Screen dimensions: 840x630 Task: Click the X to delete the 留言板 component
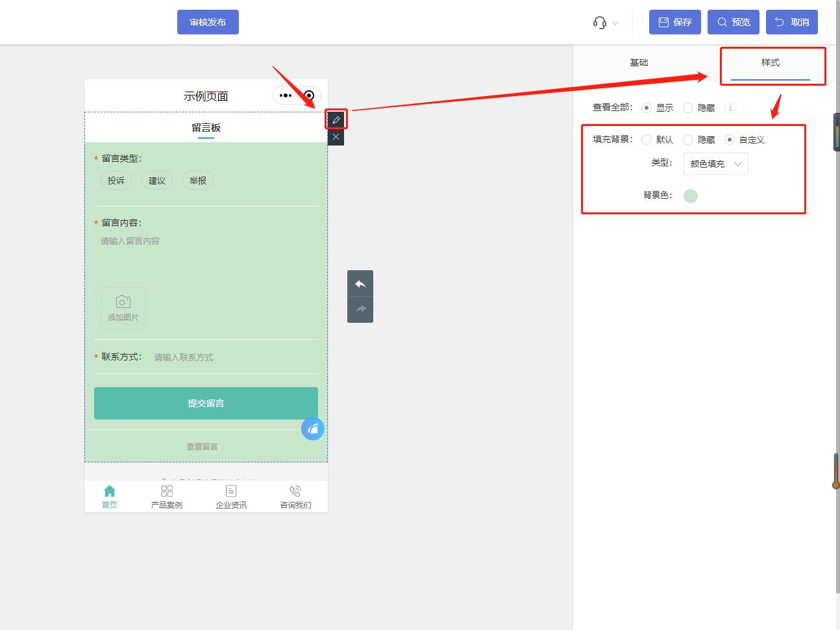(x=336, y=136)
